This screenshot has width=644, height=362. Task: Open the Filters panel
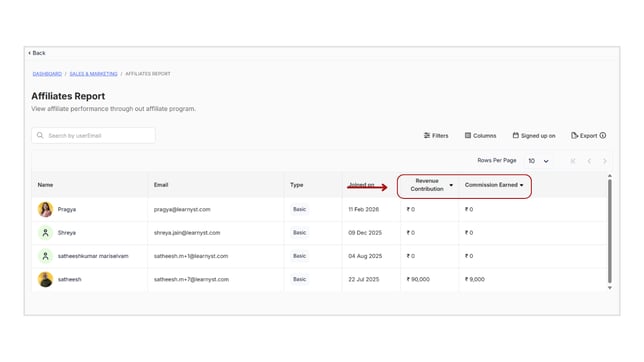[x=436, y=136]
